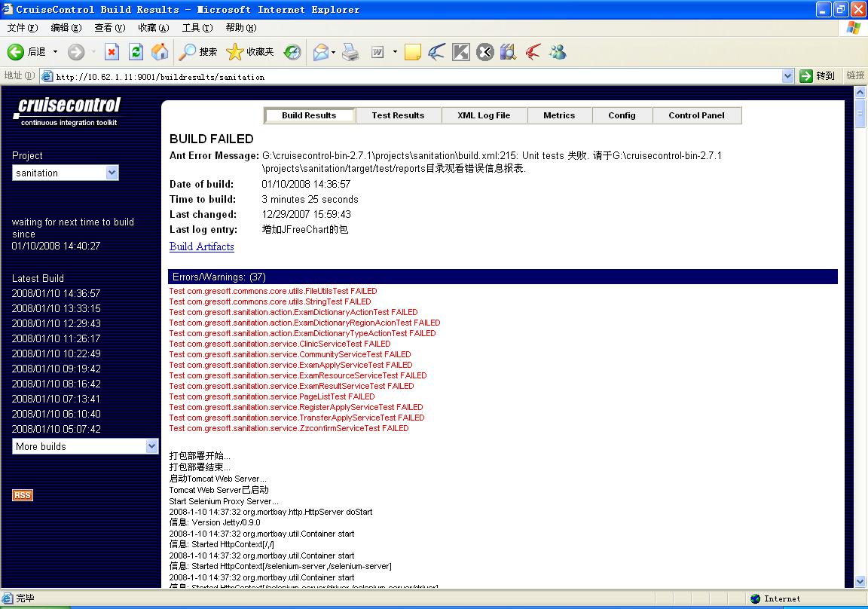Open the 文件(F) menu
This screenshot has width=868, height=609.
pyautogui.click(x=22, y=28)
